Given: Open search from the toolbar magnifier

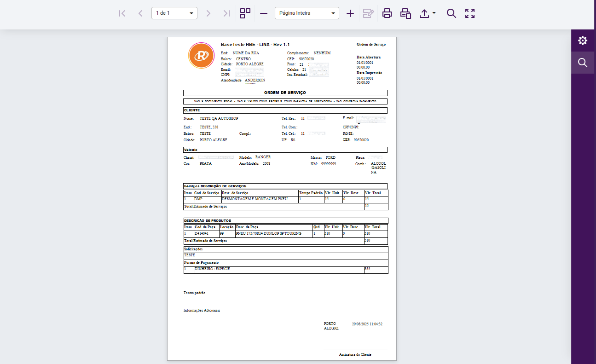Looking at the screenshot, I should pyautogui.click(x=451, y=13).
